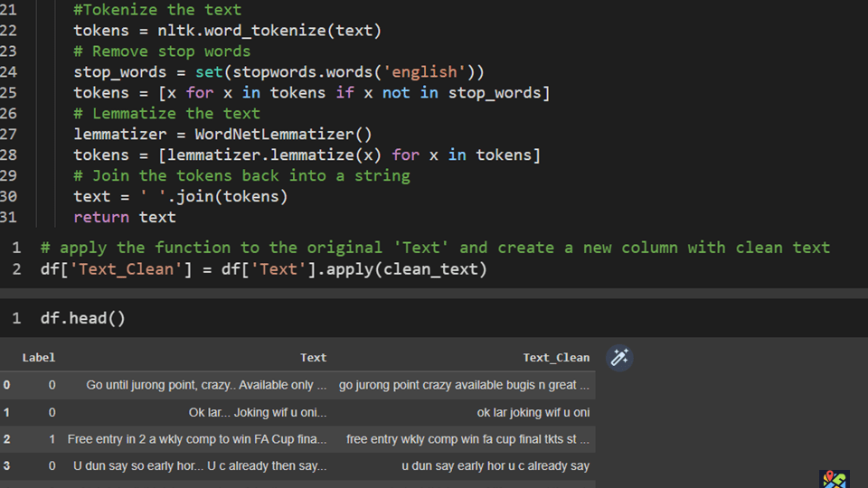Click the colorful map pin logo
868x488 pixels.
point(834,479)
